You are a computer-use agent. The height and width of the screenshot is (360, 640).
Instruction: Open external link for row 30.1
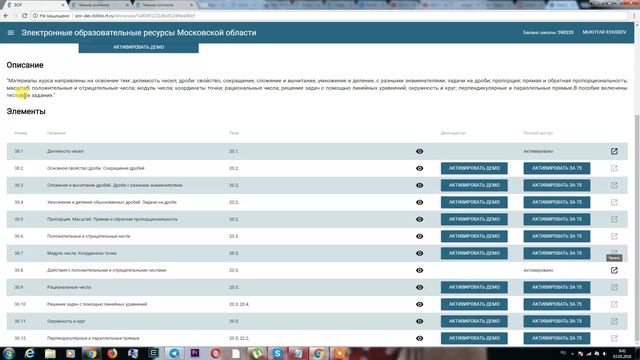(x=614, y=151)
